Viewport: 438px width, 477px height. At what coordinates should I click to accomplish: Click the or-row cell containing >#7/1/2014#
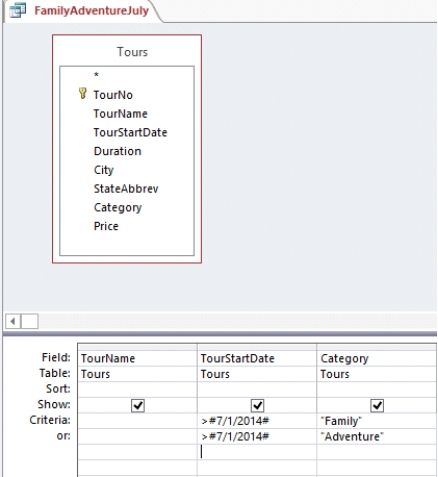[257, 436]
